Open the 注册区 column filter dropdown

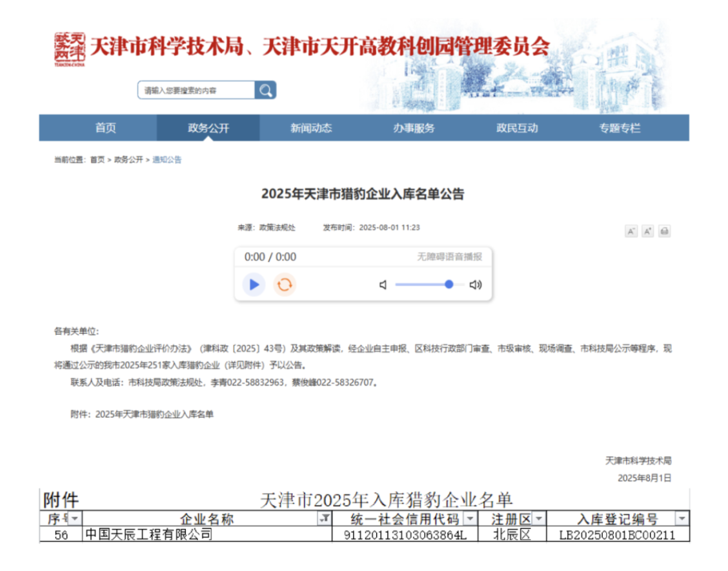538,519
